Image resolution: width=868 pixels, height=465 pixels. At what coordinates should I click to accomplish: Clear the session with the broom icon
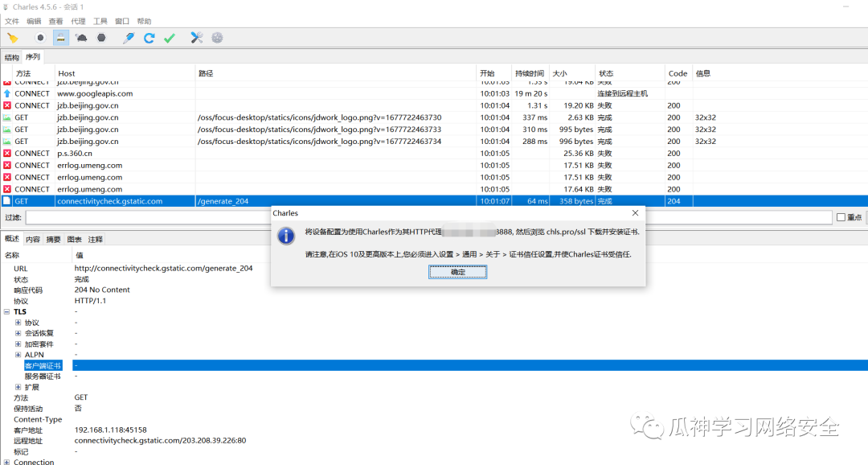[x=12, y=38]
